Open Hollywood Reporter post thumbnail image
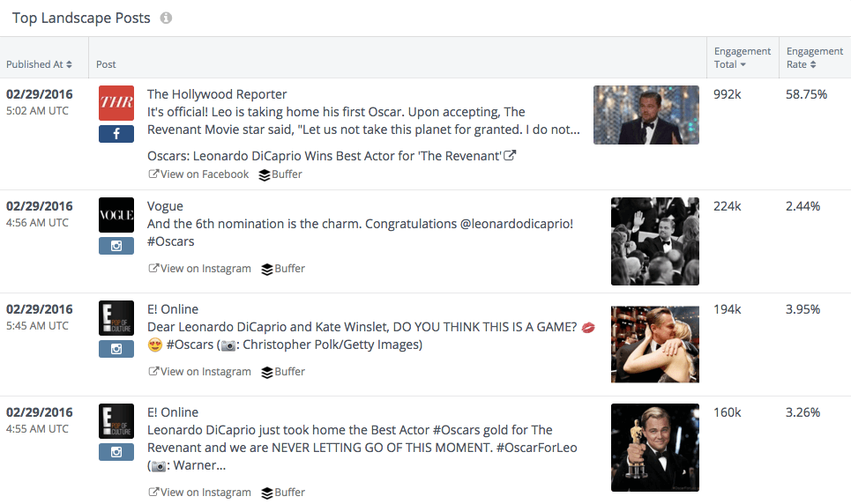The image size is (851, 504). [x=646, y=115]
